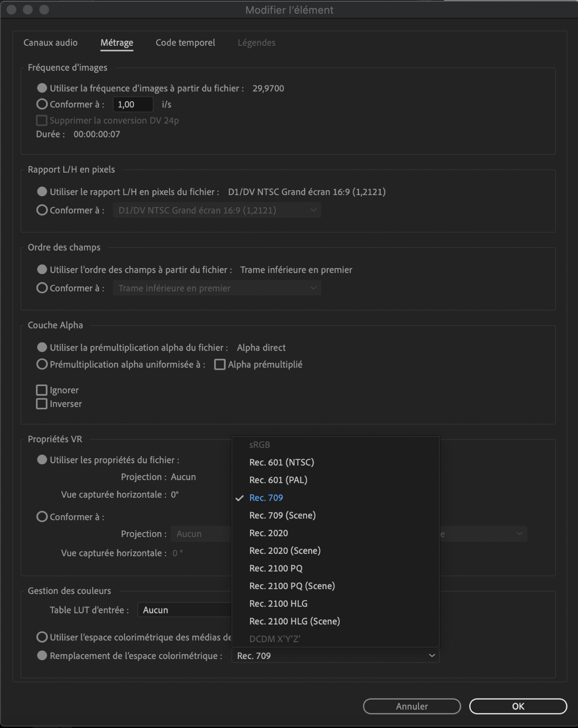Select Rec. 2020 color space option
The image size is (578, 728).
click(268, 533)
